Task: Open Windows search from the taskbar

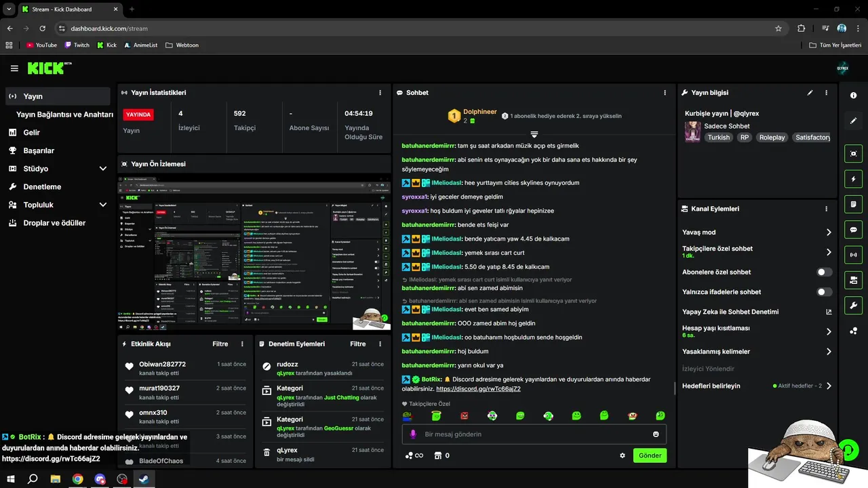Action: tap(33, 479)
